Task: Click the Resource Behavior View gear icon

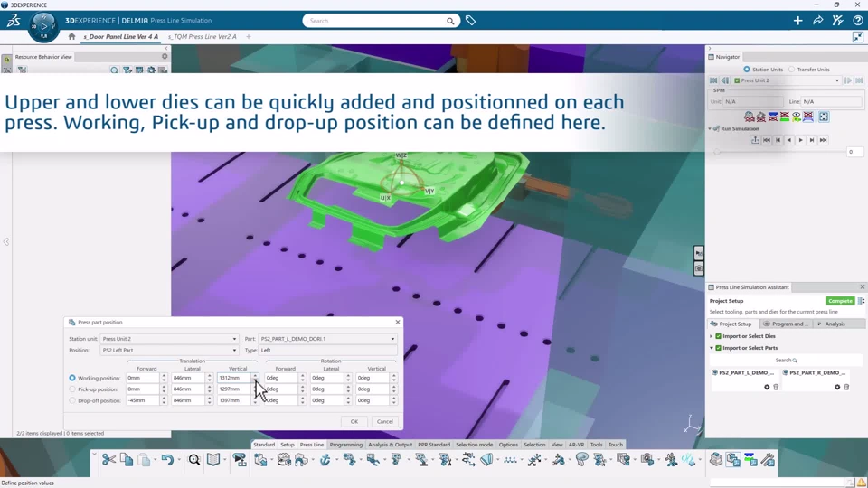Action: click(x=165, y=56)
